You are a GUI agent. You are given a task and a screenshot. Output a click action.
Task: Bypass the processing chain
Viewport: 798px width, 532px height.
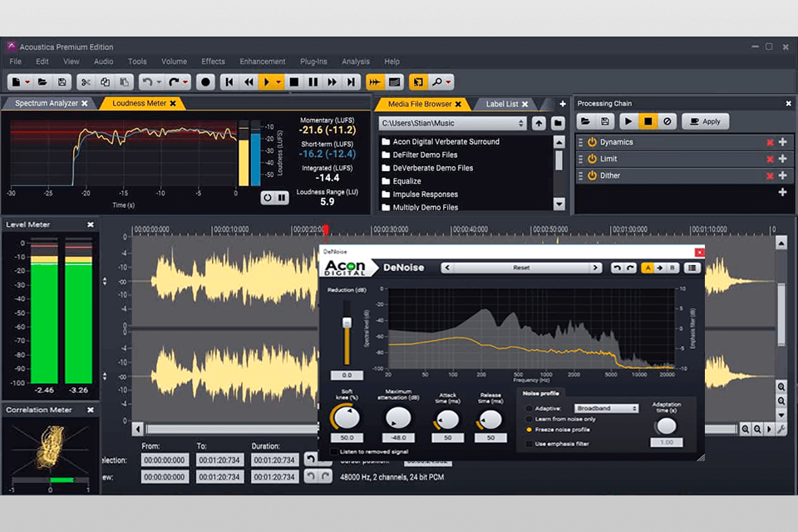(x=667, y=121)
